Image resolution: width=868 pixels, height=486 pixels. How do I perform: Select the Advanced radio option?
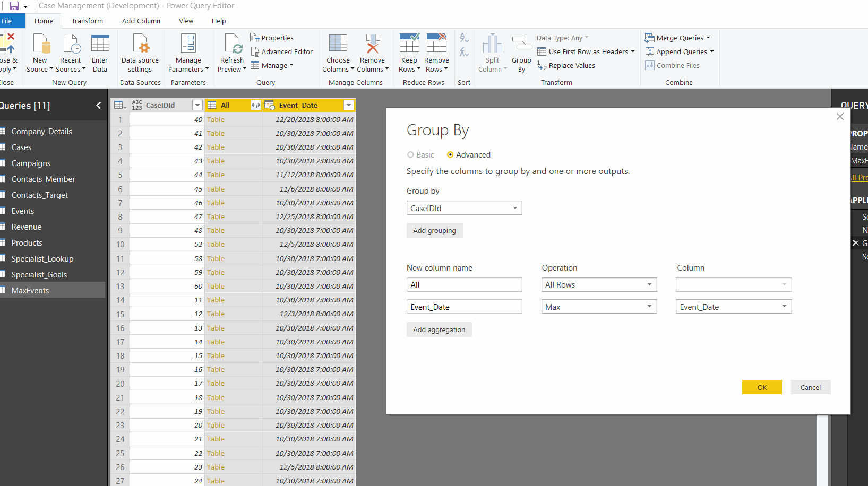(x=450, y=155)
